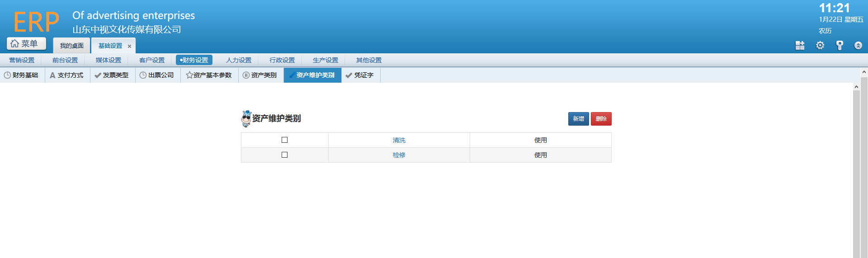Open the 生产设置 menu
Screen dimensions: 868x258
coord(325,60)
